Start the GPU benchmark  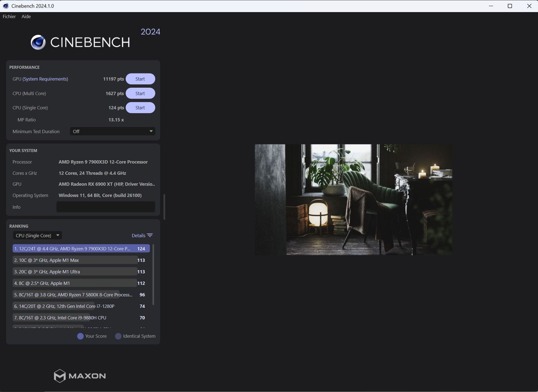[140, 79]
